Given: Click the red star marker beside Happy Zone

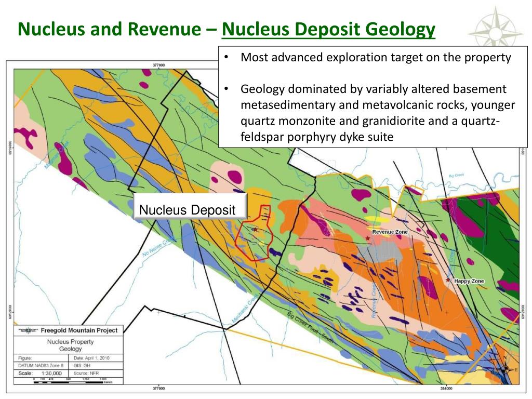Looking at the screenshot, I should click(x=448, y=280).
